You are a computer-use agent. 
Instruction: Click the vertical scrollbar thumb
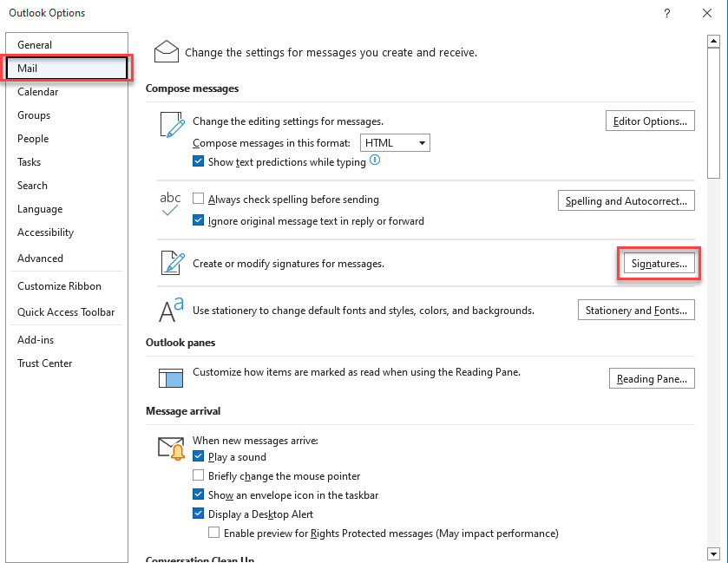click(713, 113)
